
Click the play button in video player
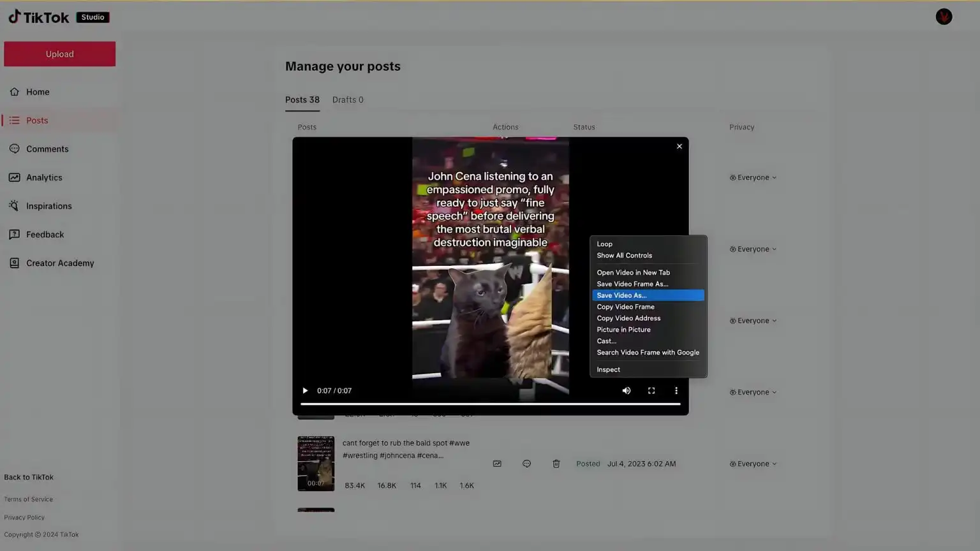(305, 391)
